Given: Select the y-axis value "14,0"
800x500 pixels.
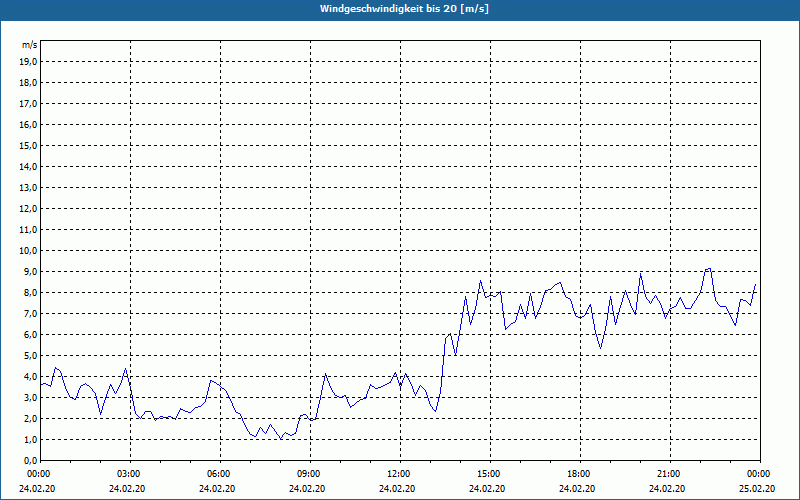Looking at the screenshot, I should point(28,166).
